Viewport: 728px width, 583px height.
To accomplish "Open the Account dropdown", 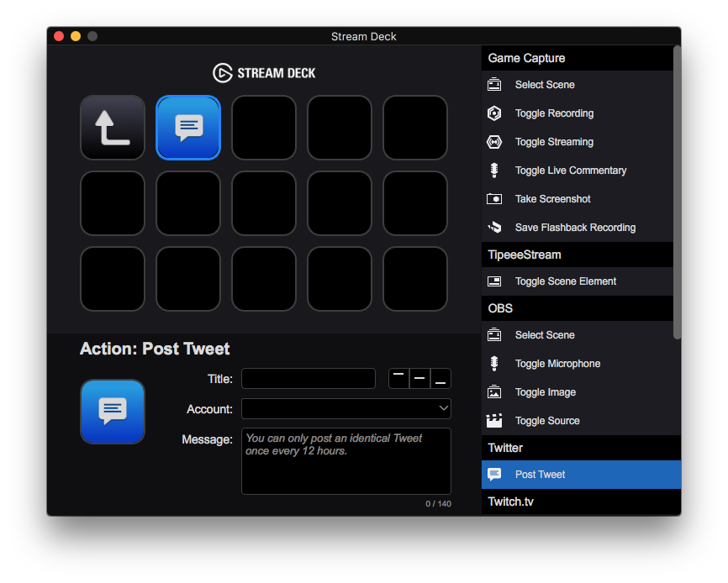I will 346,408.
